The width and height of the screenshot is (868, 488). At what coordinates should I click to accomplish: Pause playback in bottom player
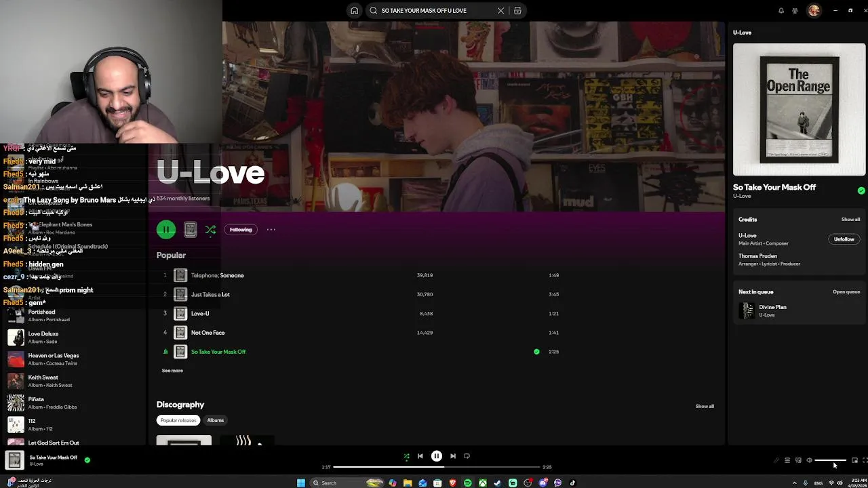click(437, 456)
